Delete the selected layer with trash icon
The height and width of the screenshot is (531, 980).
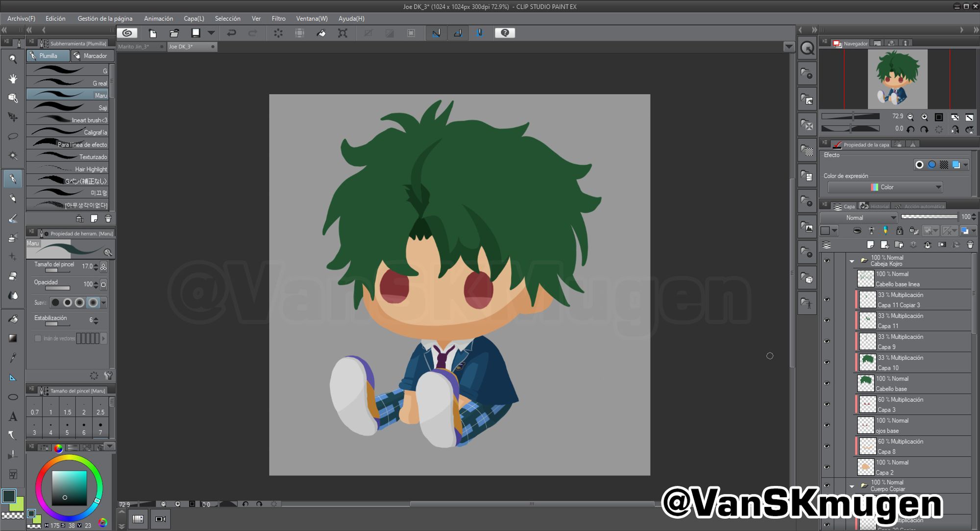pos(970,245)
